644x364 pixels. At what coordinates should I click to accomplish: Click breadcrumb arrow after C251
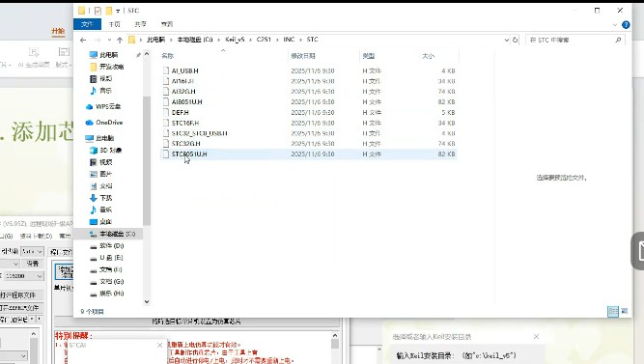coord(277,40)
